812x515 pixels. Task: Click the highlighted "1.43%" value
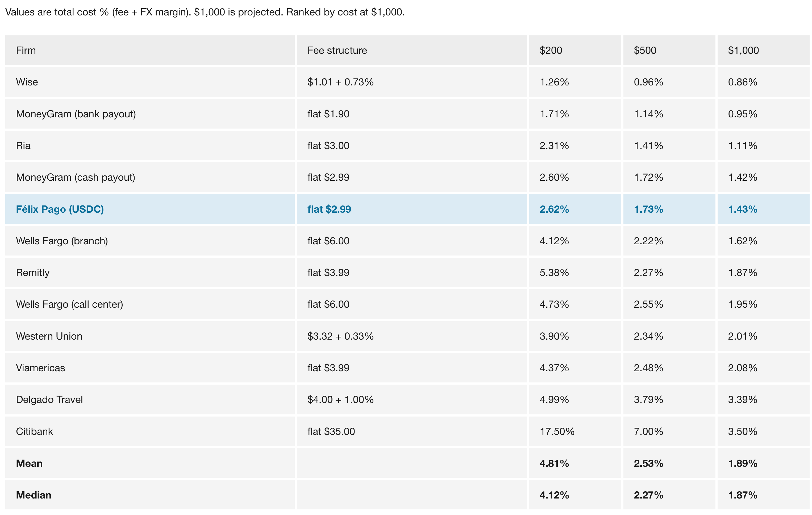pos(763,209)
